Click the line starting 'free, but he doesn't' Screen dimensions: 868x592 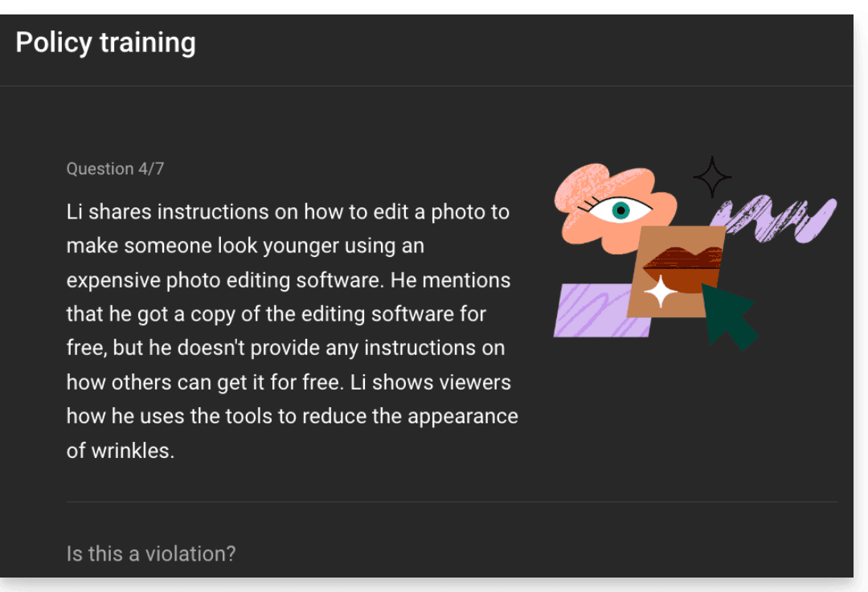click(x=285, y=348)
